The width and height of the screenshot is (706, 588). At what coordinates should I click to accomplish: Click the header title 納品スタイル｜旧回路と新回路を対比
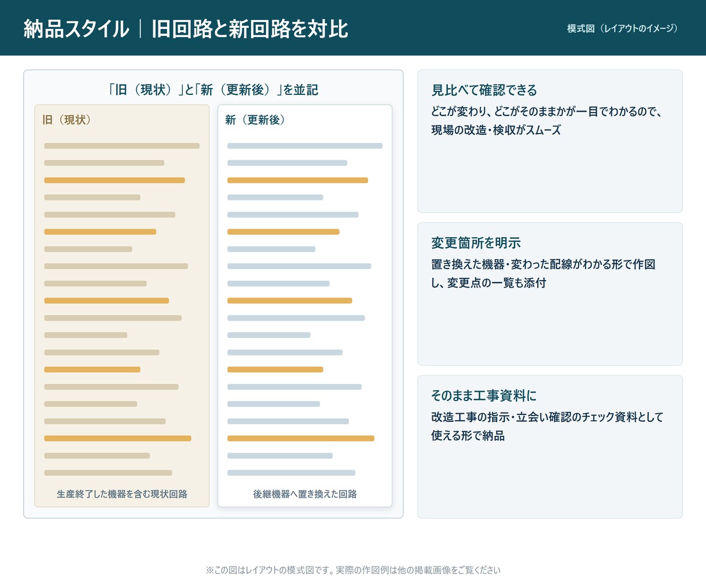(x=186, y=28)
